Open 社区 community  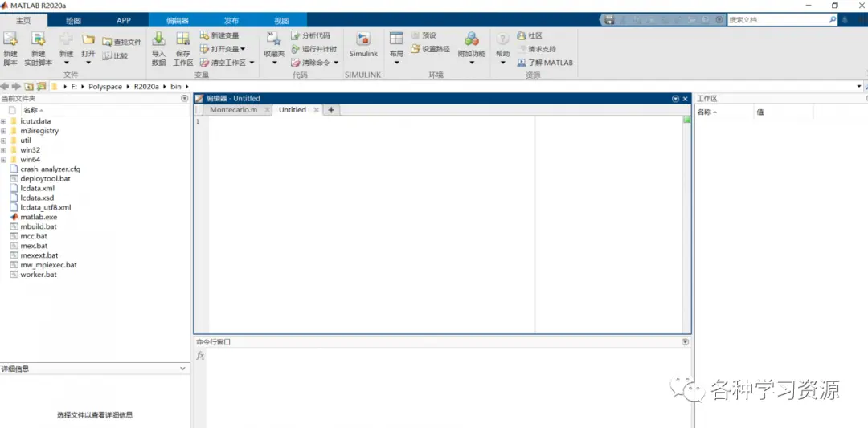(x=530, y=35)
